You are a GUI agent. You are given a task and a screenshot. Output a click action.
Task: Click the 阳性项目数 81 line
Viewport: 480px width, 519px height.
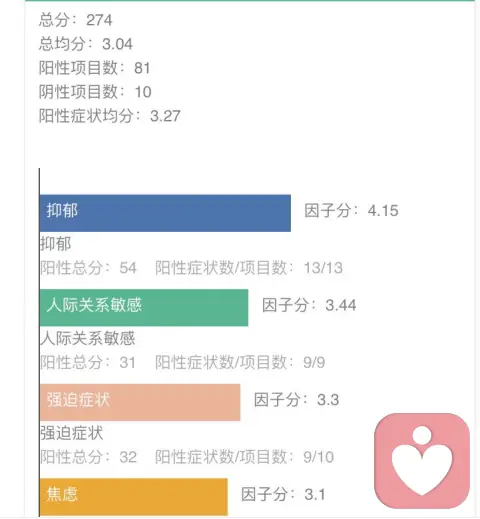(x=94, y=68)
